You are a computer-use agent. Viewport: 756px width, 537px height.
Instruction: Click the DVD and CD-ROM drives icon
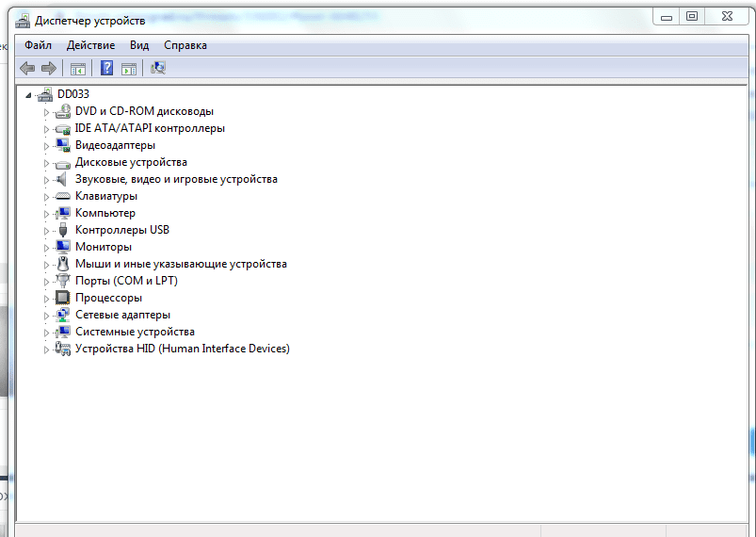click(x=63, y=111)
